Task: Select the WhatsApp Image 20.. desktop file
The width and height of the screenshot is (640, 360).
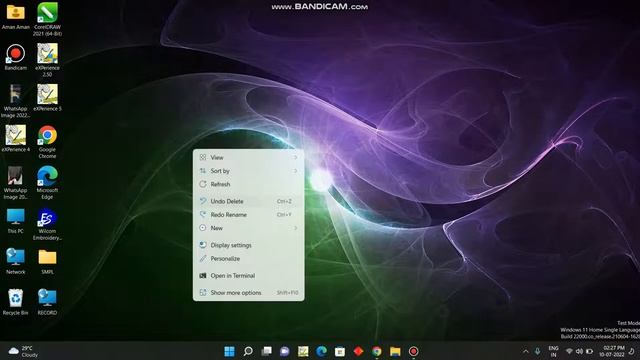Action: click(16, 182)
